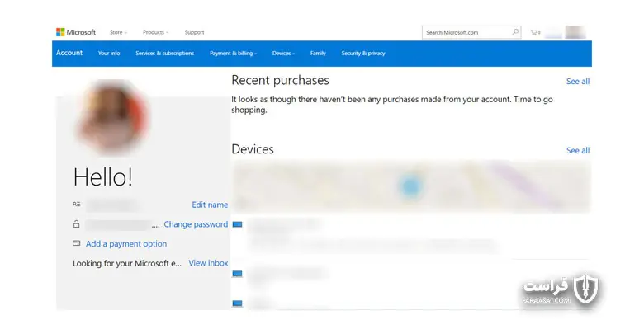Click the Recent purchases heading
644x334 pixels.
pos(280,80)
